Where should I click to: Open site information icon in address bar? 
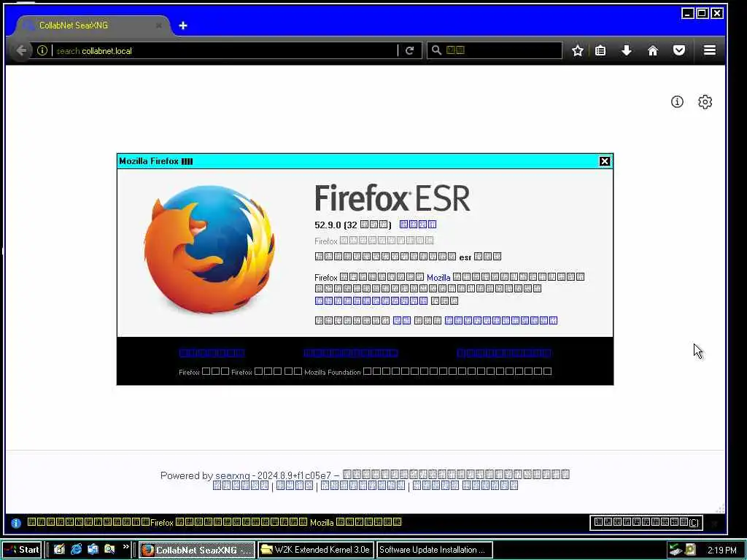pyautogui.click(x=42, y=50)
